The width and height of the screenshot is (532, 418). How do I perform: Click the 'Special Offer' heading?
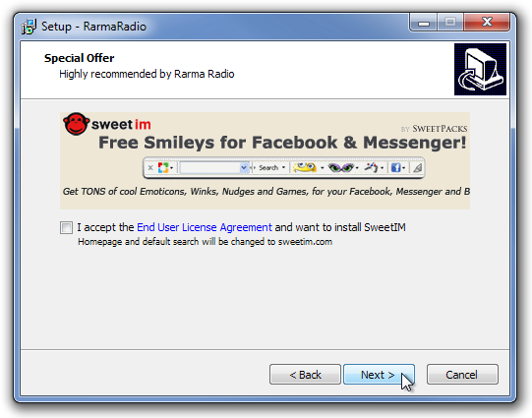[79, 58]
